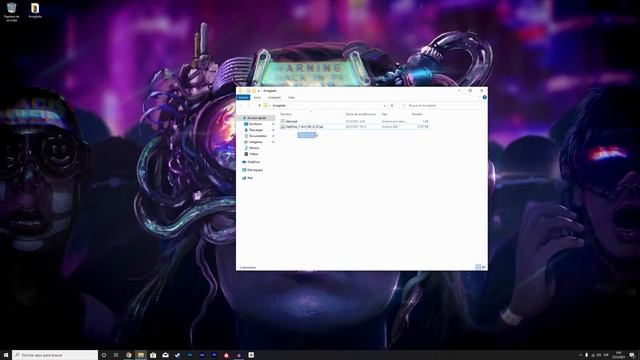640x360 pixels.
Task: Open the Vista ribbon tab
Action: 291,98
